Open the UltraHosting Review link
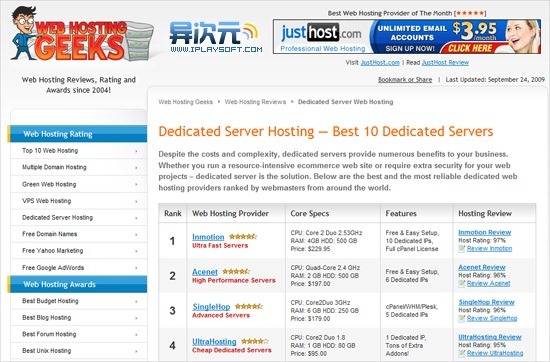 [x=490, y=337]
